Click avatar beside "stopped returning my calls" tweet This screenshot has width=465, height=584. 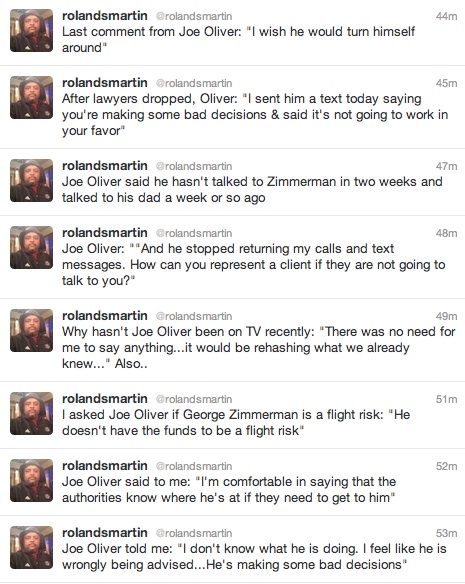(31, 248)
